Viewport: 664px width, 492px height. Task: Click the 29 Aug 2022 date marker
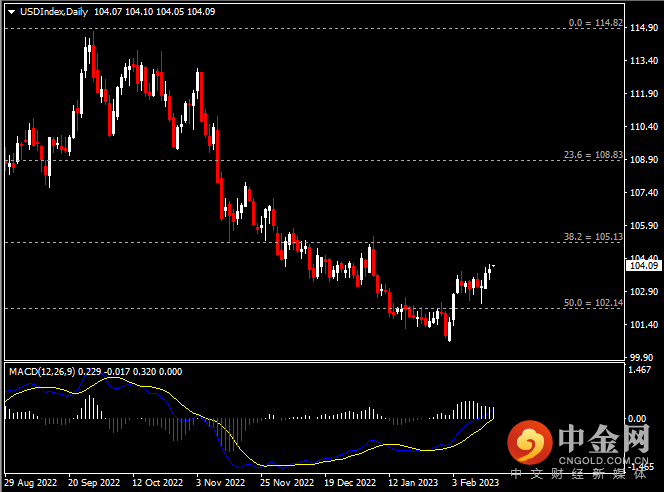pos(30,482)
